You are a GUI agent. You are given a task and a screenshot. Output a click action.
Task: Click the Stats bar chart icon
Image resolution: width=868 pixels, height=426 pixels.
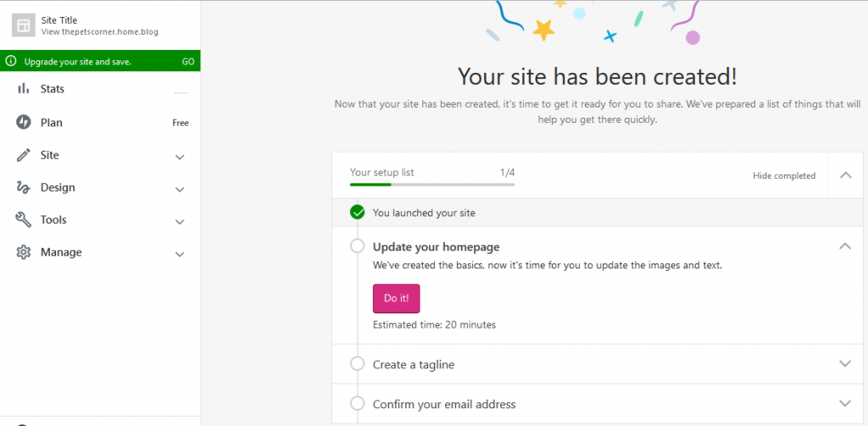coord(23,89)
